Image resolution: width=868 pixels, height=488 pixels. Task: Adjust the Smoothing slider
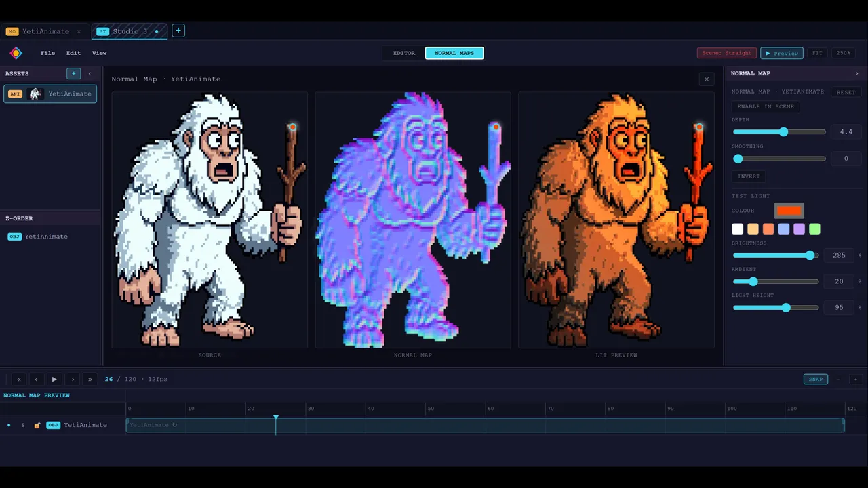pos(779,159)
